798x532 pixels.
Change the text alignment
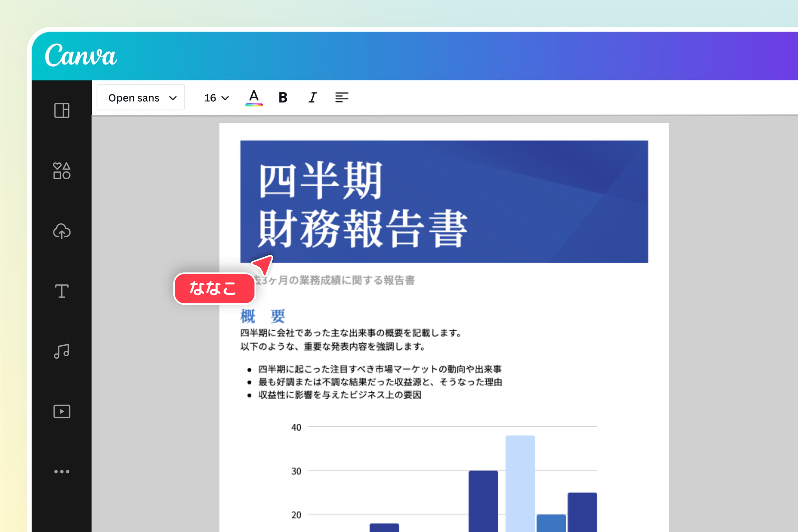coord(342,97)
